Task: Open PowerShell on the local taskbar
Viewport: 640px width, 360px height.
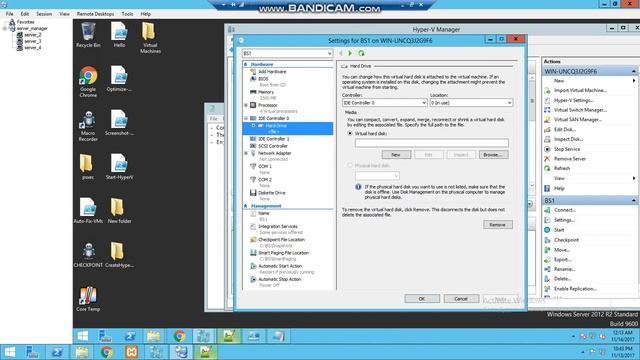Action: pyautogui.click(x=57, y=352)
